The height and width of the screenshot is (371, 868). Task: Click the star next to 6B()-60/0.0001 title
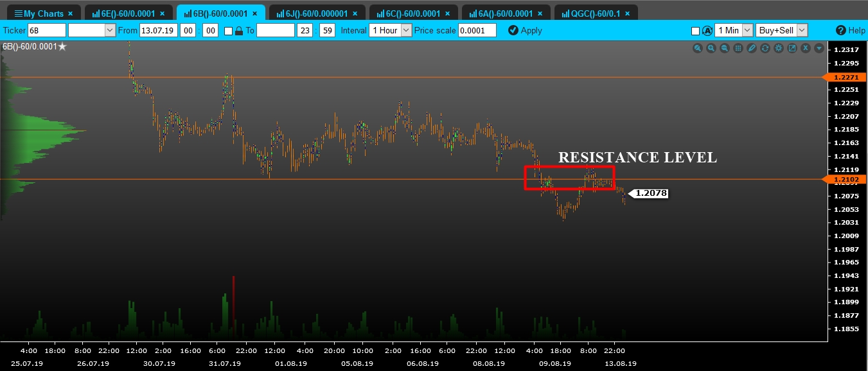point(62,47)
